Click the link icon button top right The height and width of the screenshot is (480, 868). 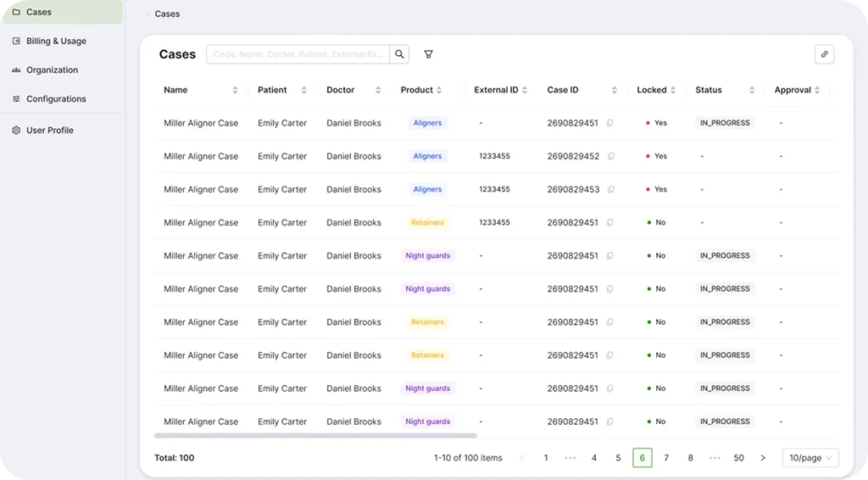click(824, 54)
